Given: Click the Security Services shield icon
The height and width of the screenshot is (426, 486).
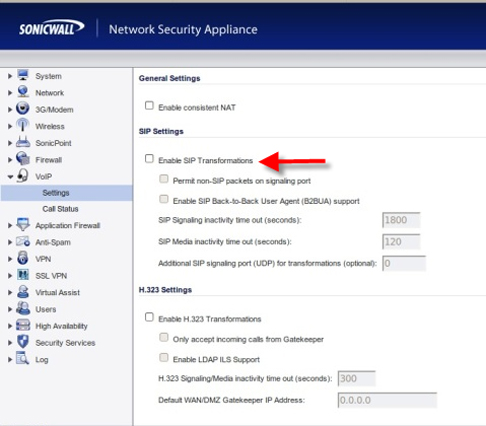Looking at the screenshot, I should (x=23, y=342).
